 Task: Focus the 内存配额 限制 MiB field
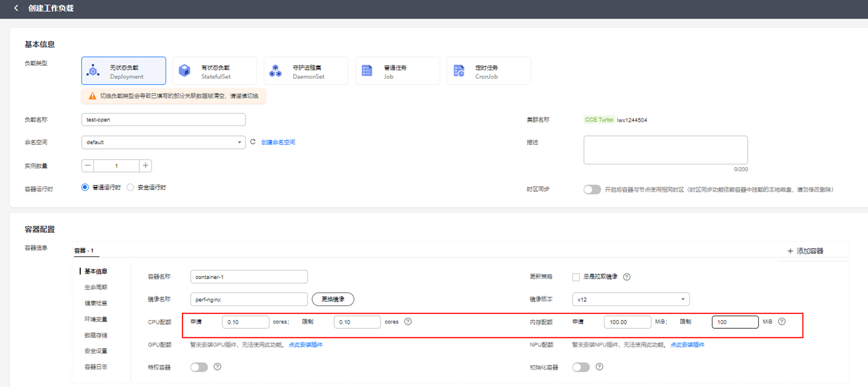point(735,322)
